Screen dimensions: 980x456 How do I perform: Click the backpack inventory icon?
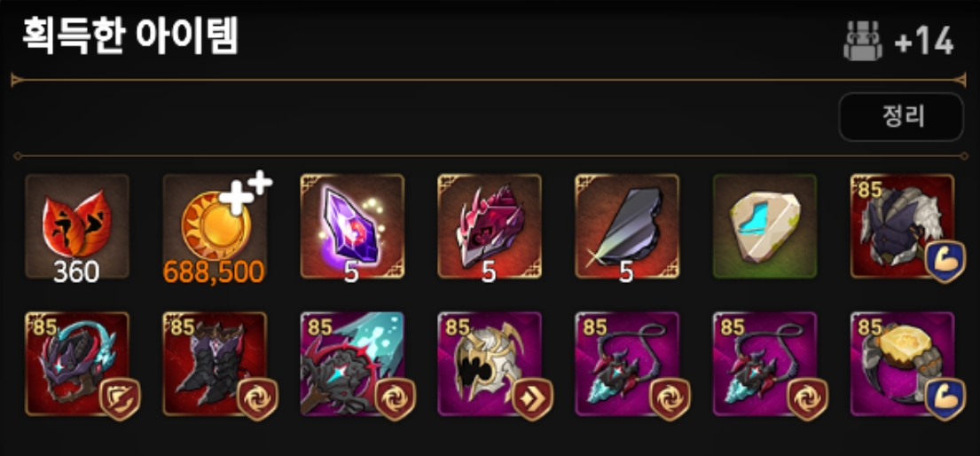click(x=863, y=42)
